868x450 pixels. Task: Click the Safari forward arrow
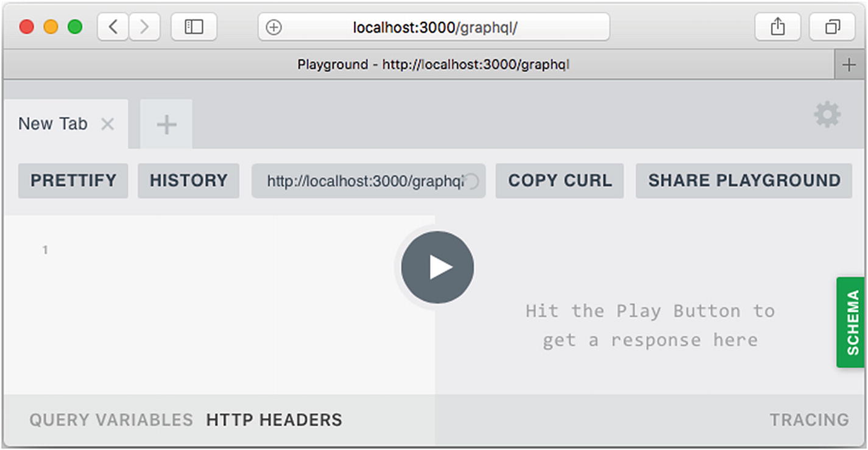tap(144, 27)
